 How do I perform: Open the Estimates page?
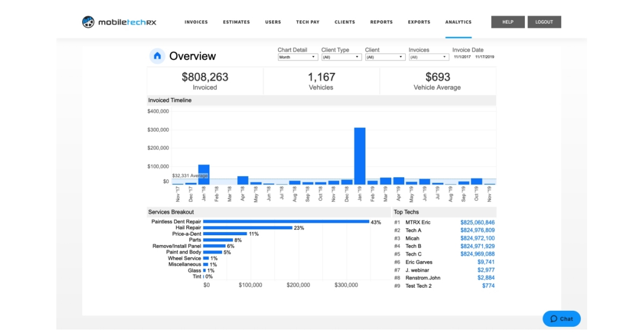click(x=236, y=23)
